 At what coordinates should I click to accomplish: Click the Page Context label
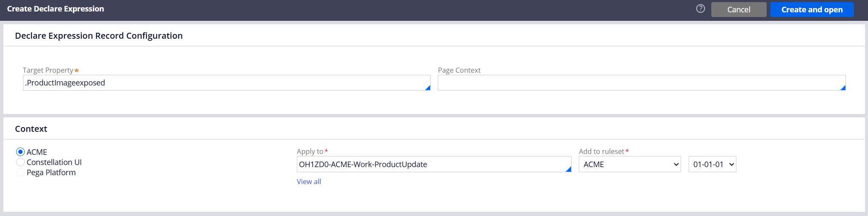coord(459,70)
